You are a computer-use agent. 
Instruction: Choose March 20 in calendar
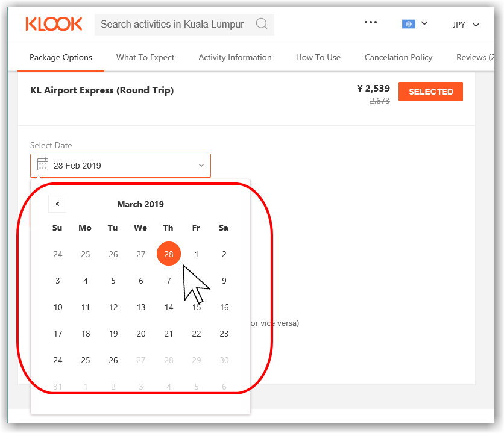tap(141, 334)
